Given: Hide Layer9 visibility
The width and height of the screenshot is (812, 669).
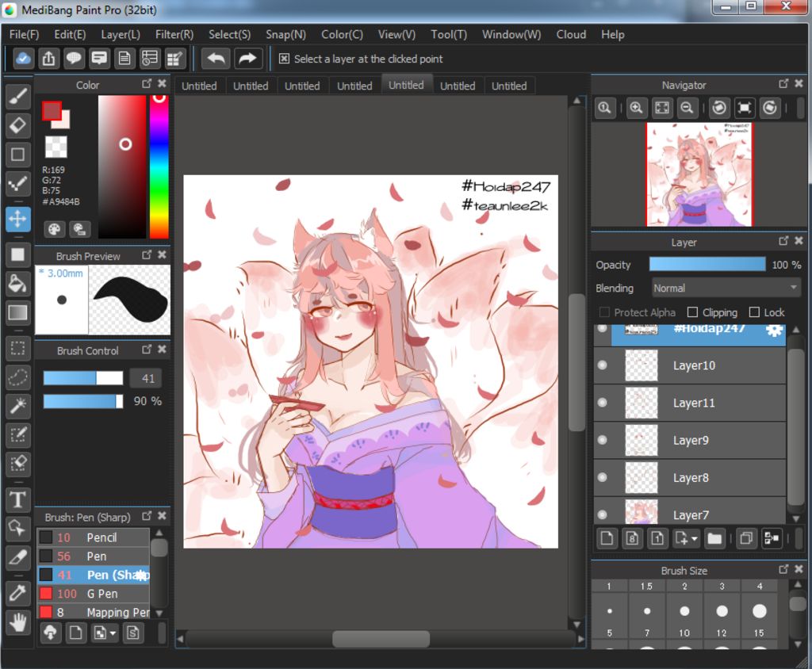Looking at the screenshot, I should pyautogui.click(x=603, y=440).
